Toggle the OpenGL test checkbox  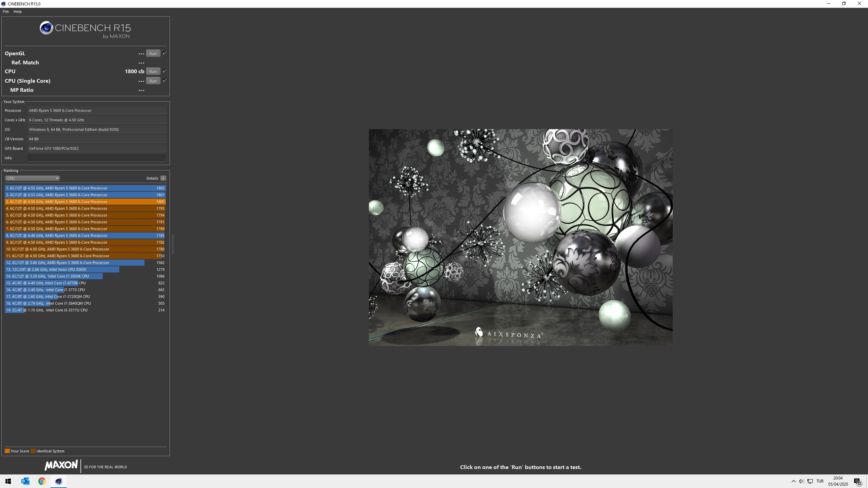click(164, 53)
